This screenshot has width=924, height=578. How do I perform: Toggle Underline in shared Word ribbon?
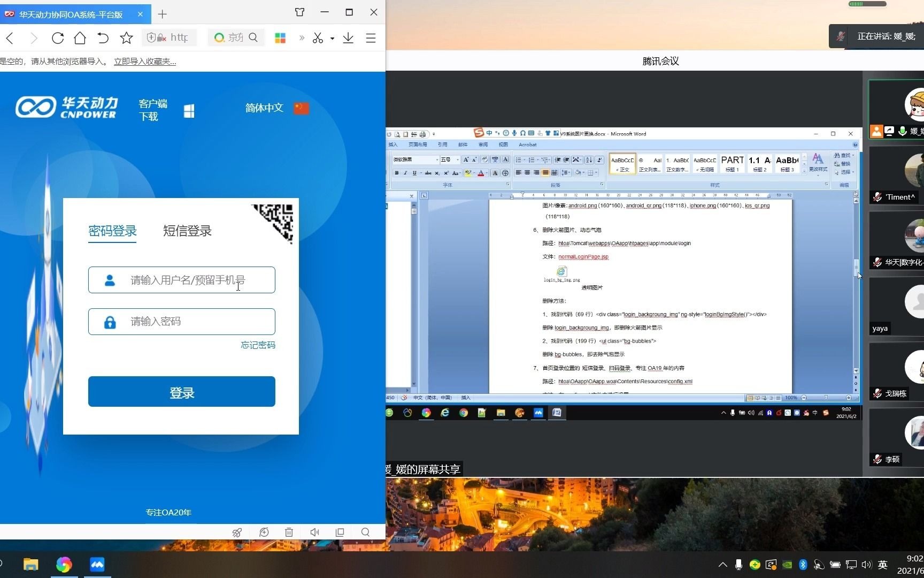coord(414,173)
